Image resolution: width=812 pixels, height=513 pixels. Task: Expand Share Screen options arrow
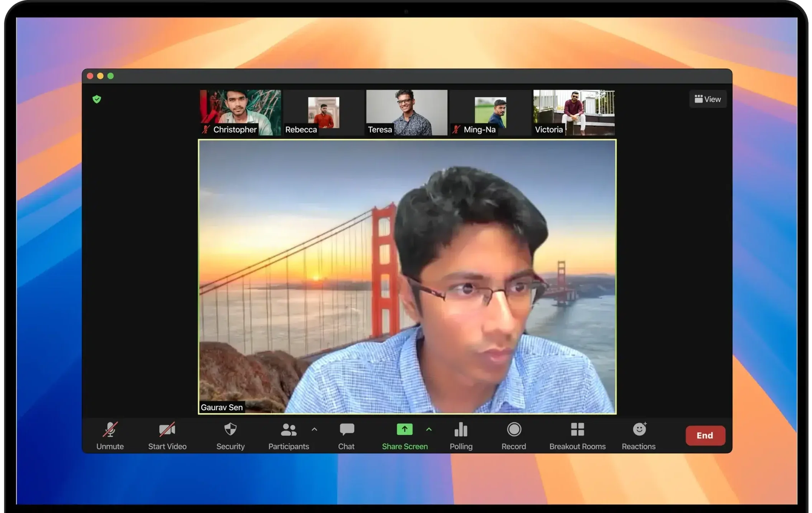[429, 429]
